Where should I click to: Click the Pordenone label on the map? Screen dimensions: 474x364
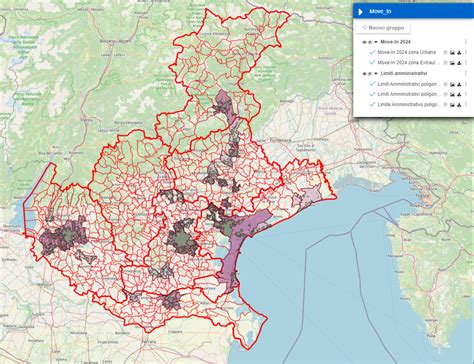click(282, 141)
